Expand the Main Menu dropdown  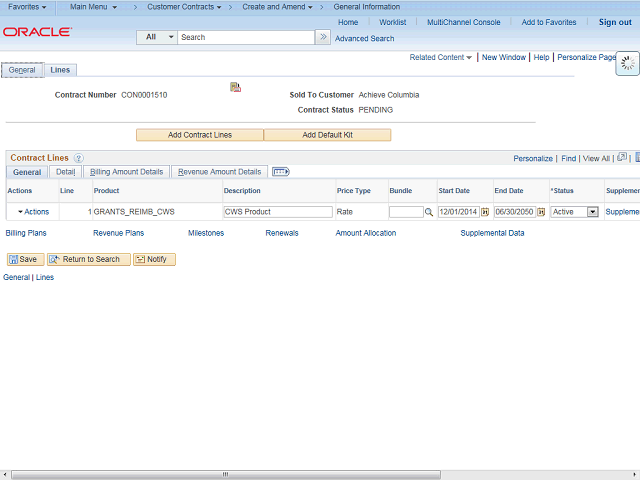pos(93,7)
